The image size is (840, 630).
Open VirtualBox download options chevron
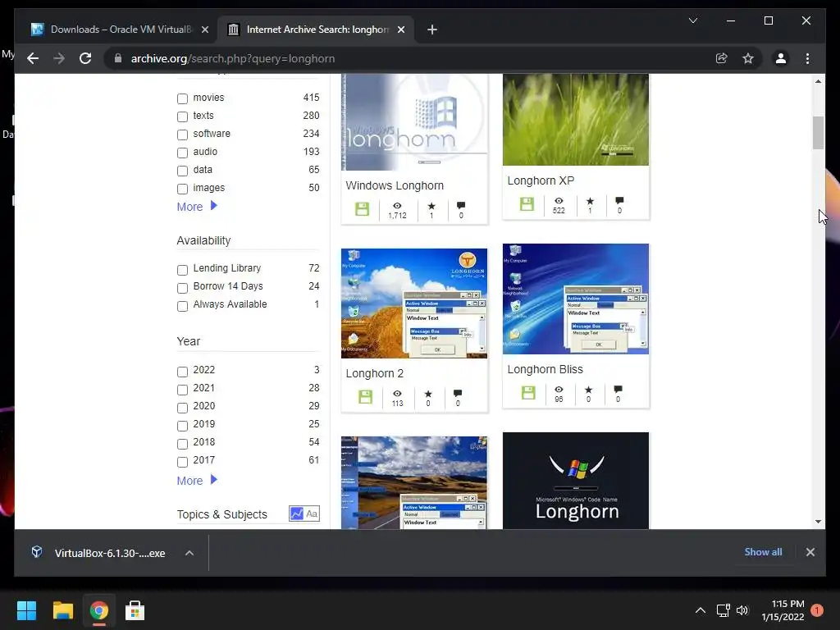[x=189, y=553]
